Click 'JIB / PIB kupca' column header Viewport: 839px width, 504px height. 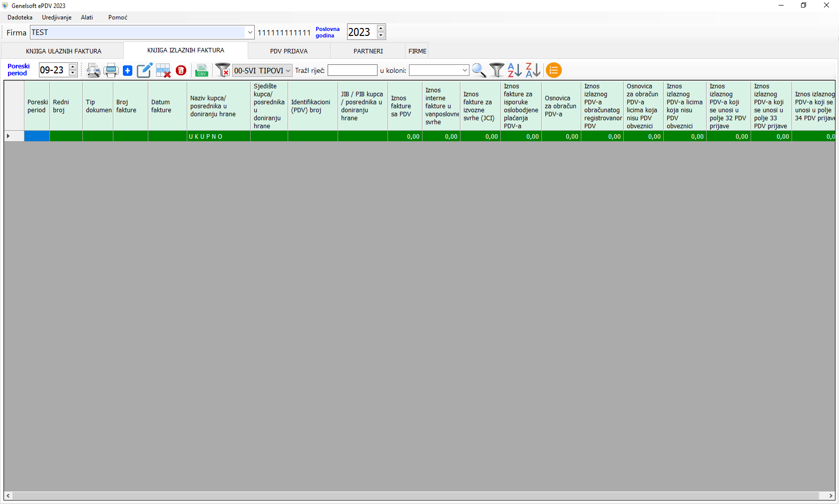point(363,106)
